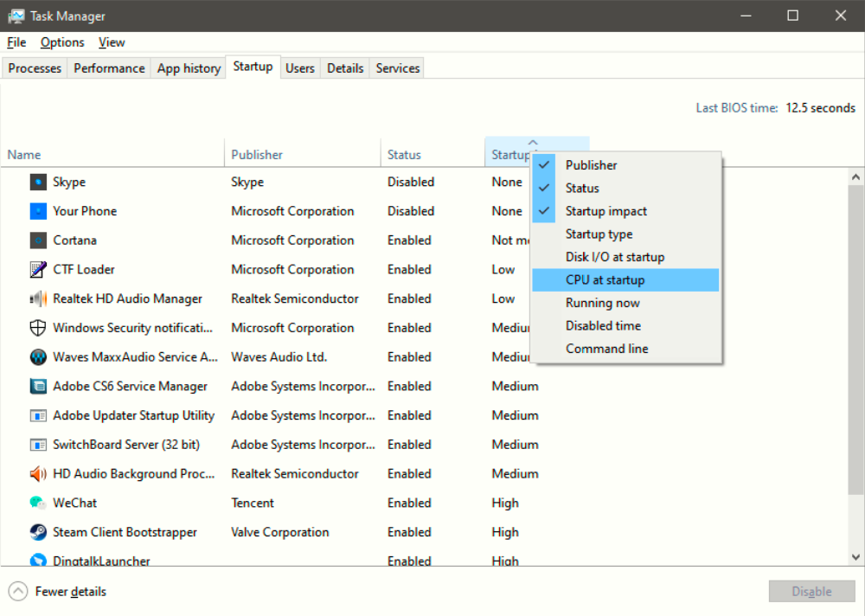Click the scrollbar up arrow
865x616 pixels.
click(x=855, y=177)
